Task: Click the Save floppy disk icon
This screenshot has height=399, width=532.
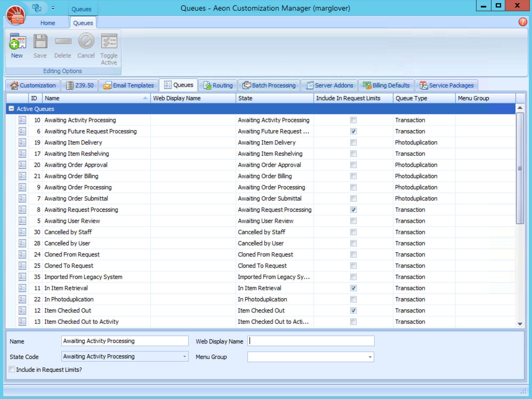Action: tap(40, 42)
